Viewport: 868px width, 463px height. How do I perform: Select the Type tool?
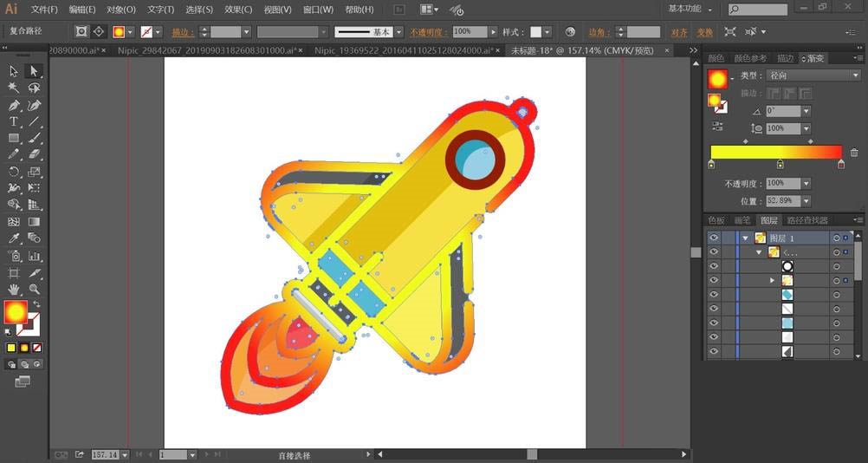click(14, 122)
